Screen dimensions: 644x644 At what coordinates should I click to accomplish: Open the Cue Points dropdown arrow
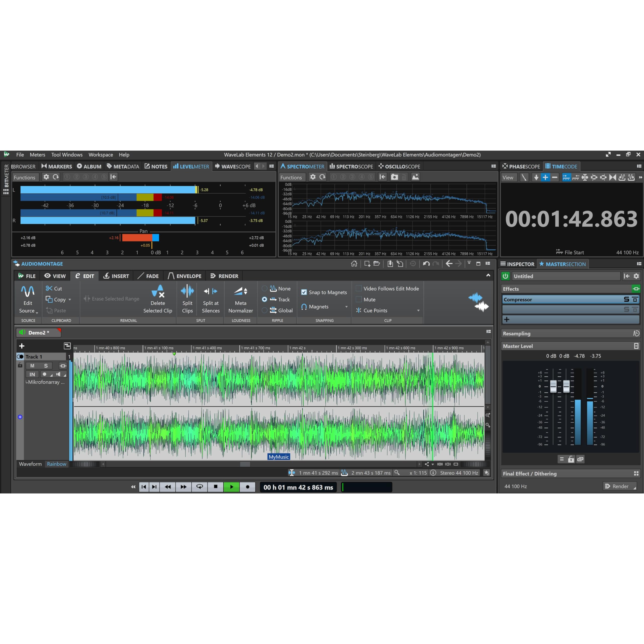tap(418, 310)
